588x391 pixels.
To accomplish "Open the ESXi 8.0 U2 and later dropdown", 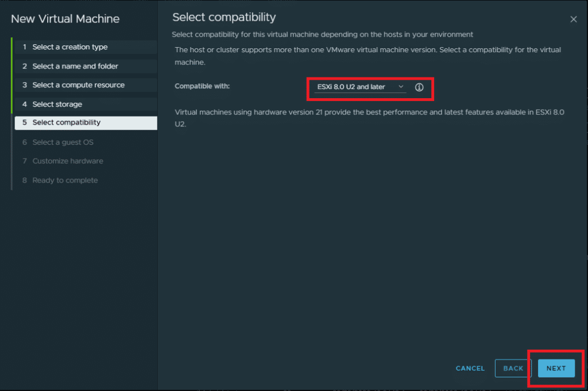I will pos(360,87).
